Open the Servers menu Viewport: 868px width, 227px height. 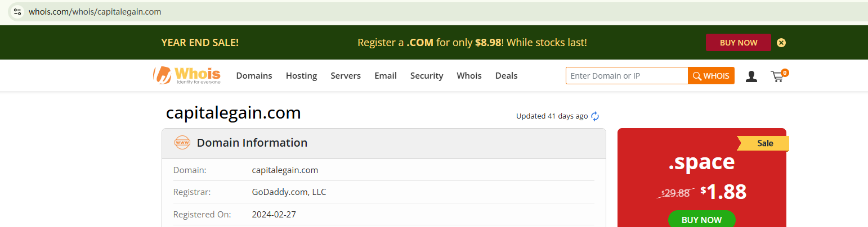pos(346,76)
